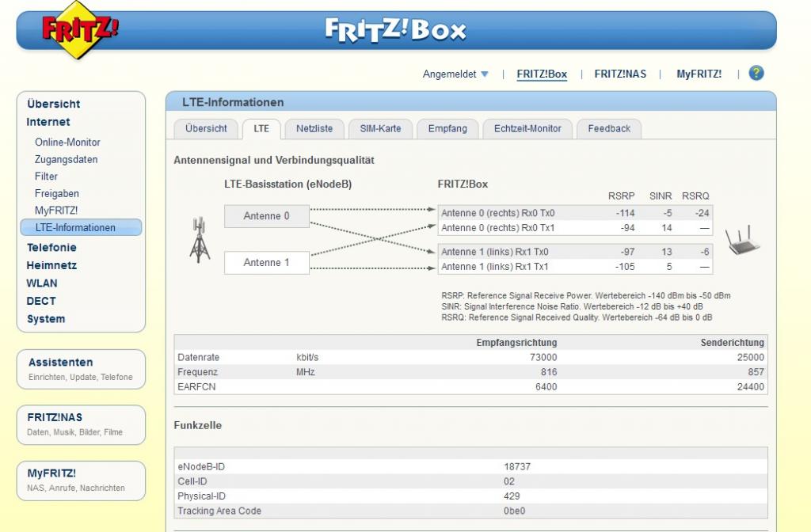Click the Senderichtung column header
The image size is (811, 532).
(732, 342)
